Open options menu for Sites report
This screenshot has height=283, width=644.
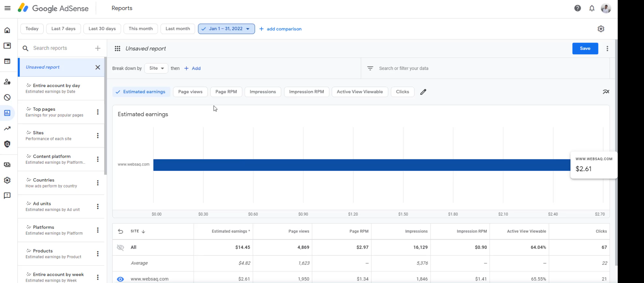[x=98, y=136]
